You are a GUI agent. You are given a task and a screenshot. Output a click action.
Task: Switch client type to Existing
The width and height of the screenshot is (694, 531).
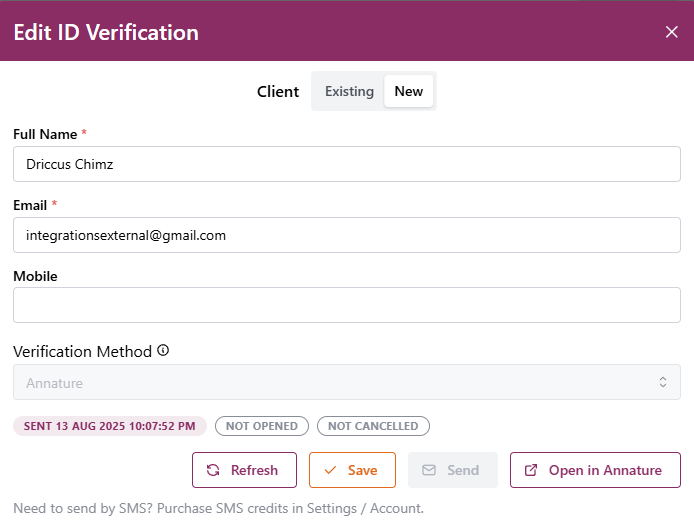pyautogui.click(x=349, y=91)
